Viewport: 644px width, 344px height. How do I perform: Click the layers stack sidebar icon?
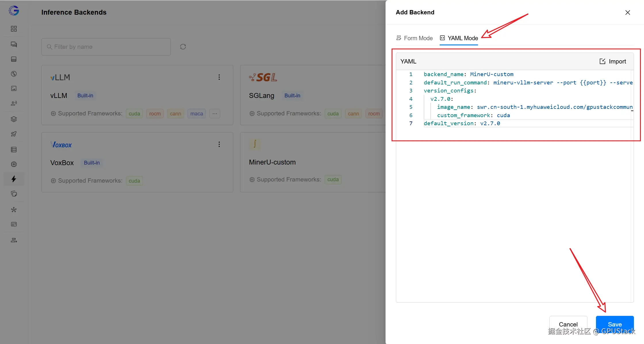point(14,119)
